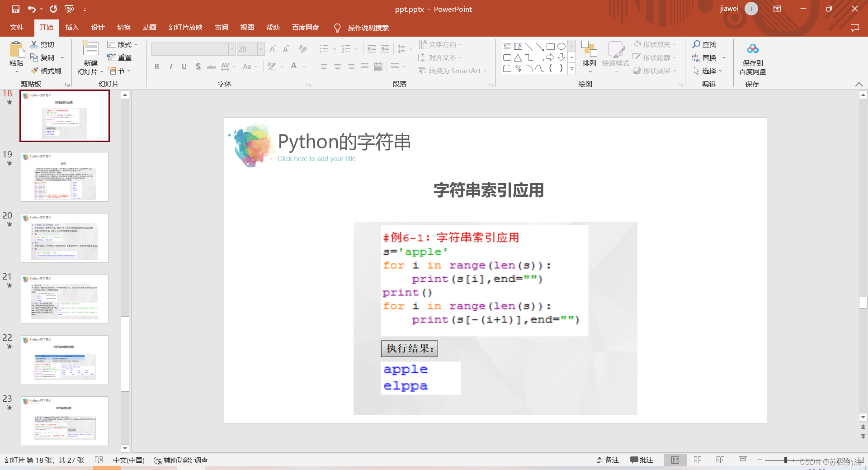
Task: Open the 对齐文本 align text dropdown
Action: (440, 57)
